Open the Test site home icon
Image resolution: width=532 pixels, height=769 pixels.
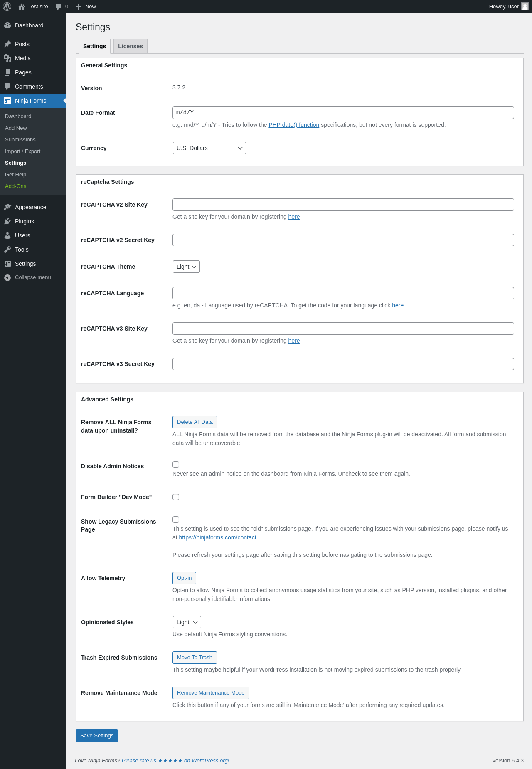[x=22, y=7]
